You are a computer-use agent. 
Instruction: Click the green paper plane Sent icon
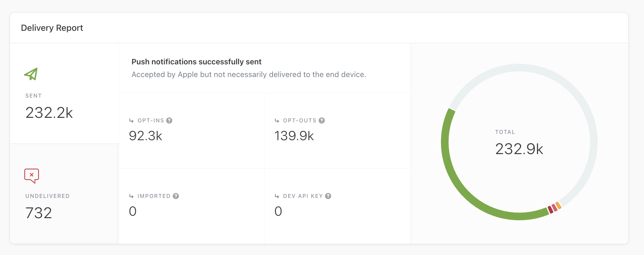[x=31, y=74]
